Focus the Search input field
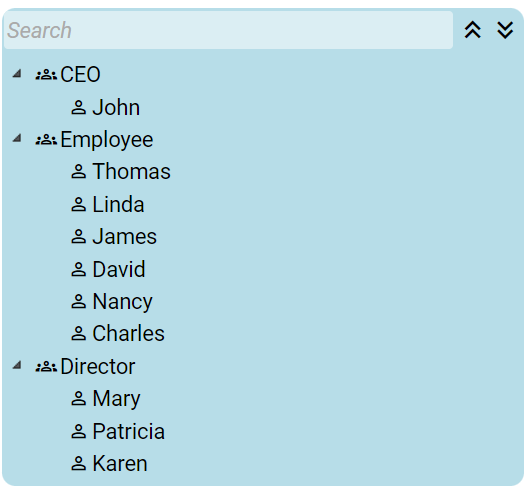This screenshot has width=526, height=491. point(228,30)
